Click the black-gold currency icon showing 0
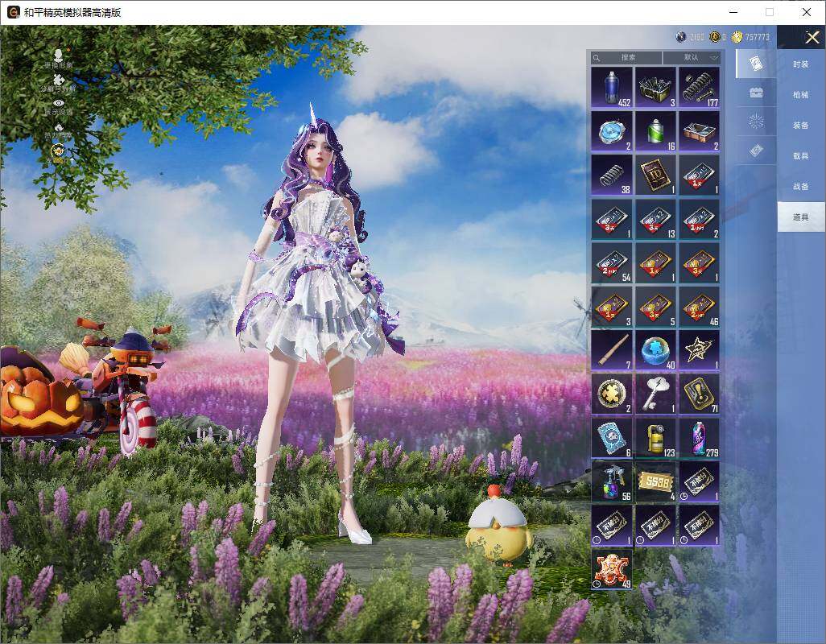This screenshot has height=644, width=826. pos(715,37)
